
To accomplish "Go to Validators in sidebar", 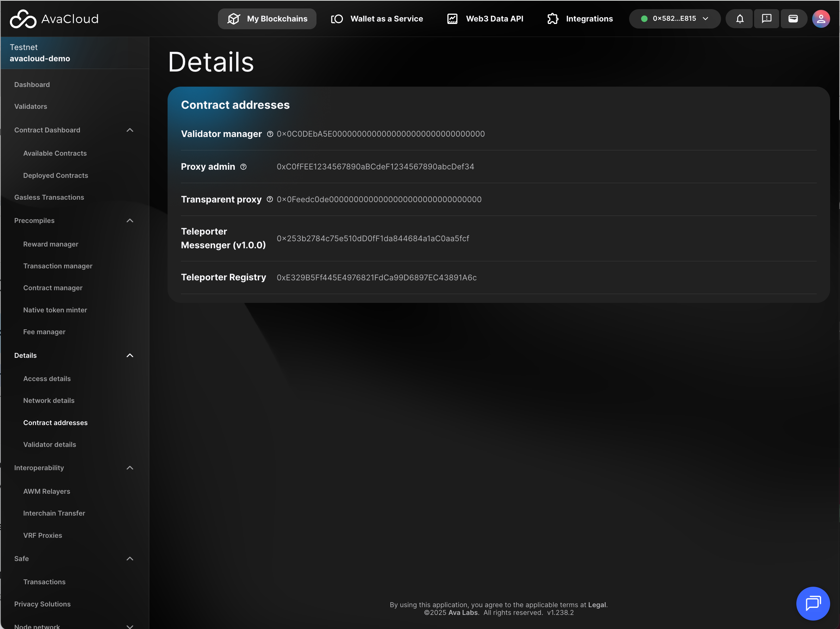I will [x=31, y=106].
